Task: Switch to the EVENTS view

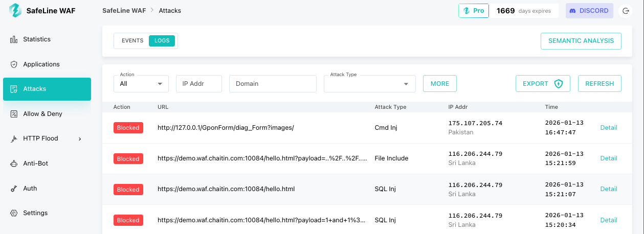Action: 132,41
